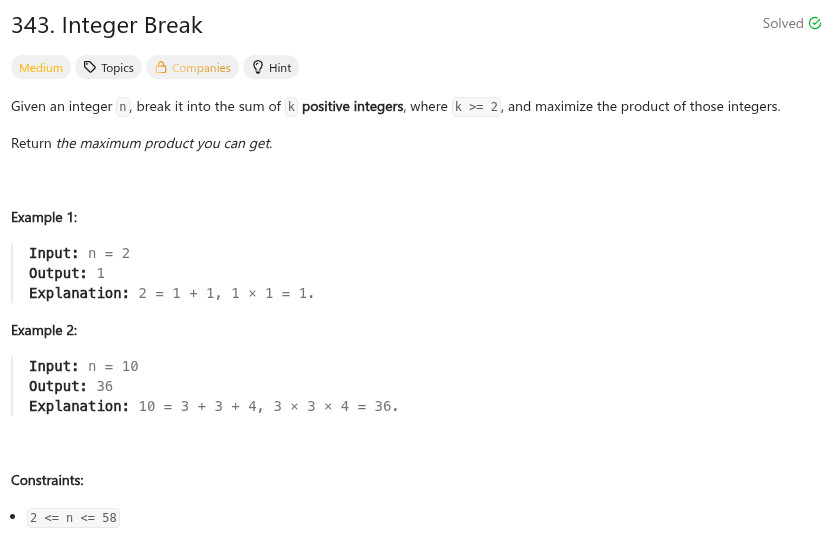Open the Topics label

pyautogui.click(x=117, y=68)
